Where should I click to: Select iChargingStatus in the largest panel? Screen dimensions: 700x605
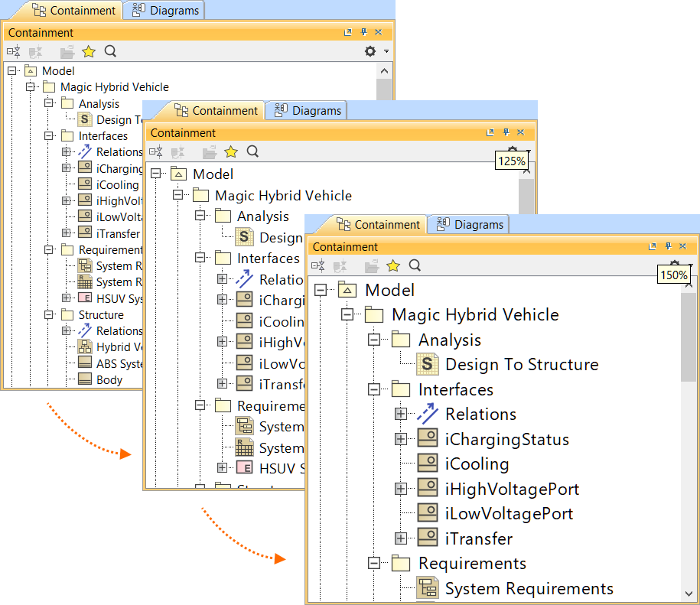[x=506, y=439]
